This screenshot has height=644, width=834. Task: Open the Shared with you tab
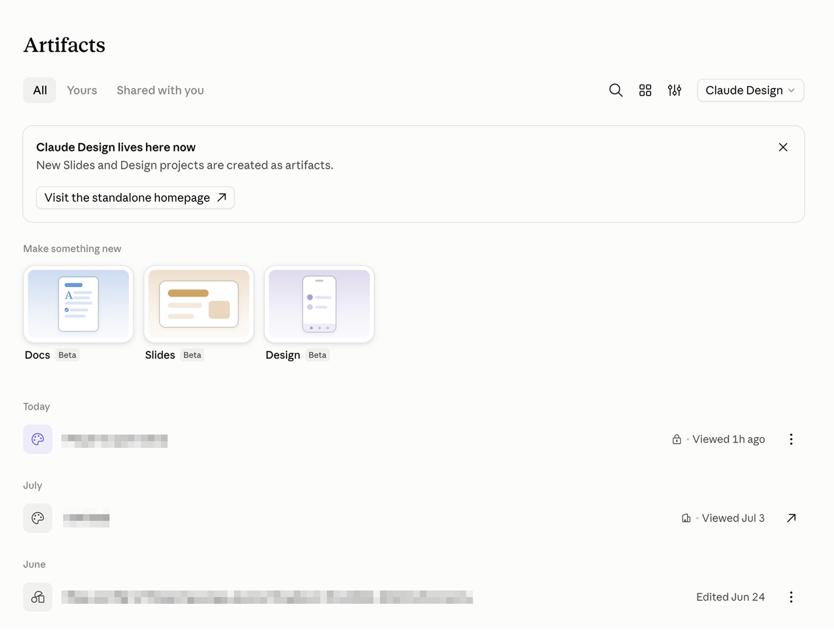pos(160,90)
